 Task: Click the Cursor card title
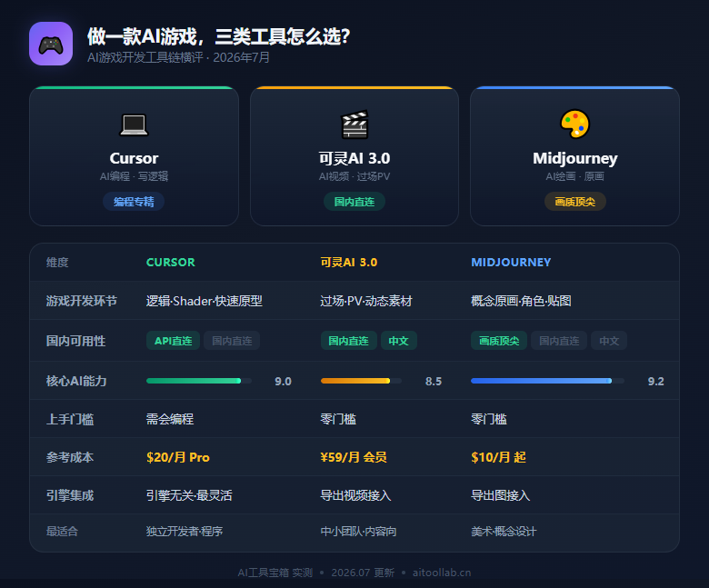click(x=134, y=158)
